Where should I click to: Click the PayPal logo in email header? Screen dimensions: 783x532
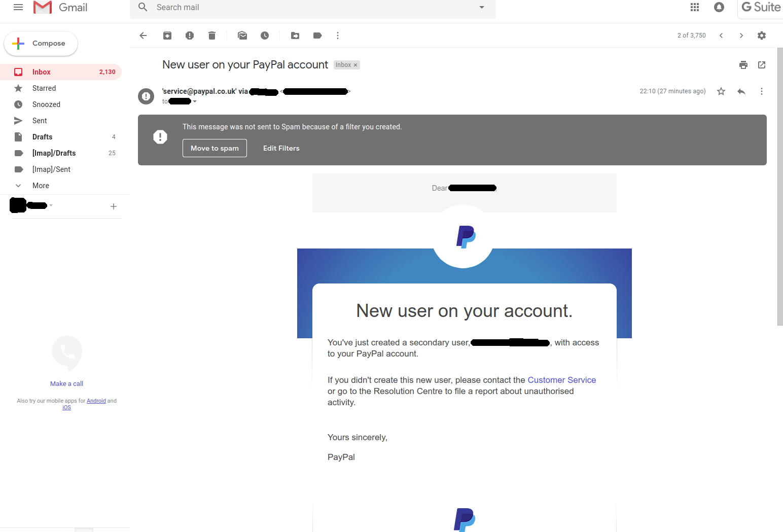point(466,237)
